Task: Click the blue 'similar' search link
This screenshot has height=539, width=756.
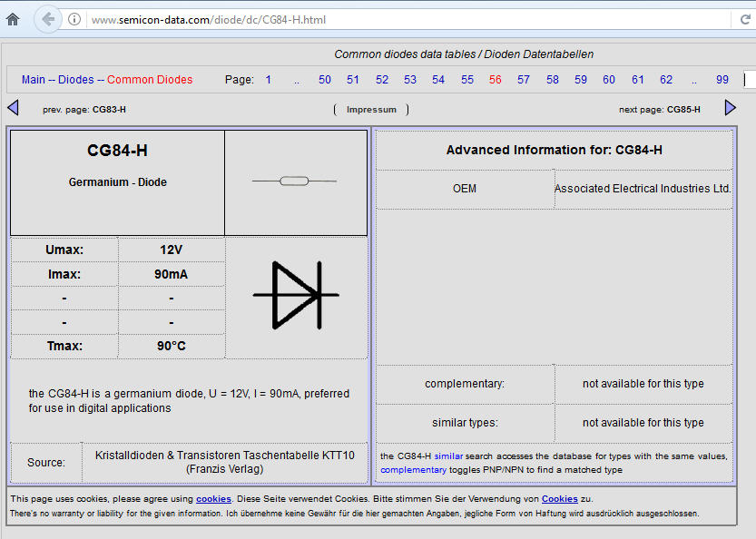Action: (448, 456)
